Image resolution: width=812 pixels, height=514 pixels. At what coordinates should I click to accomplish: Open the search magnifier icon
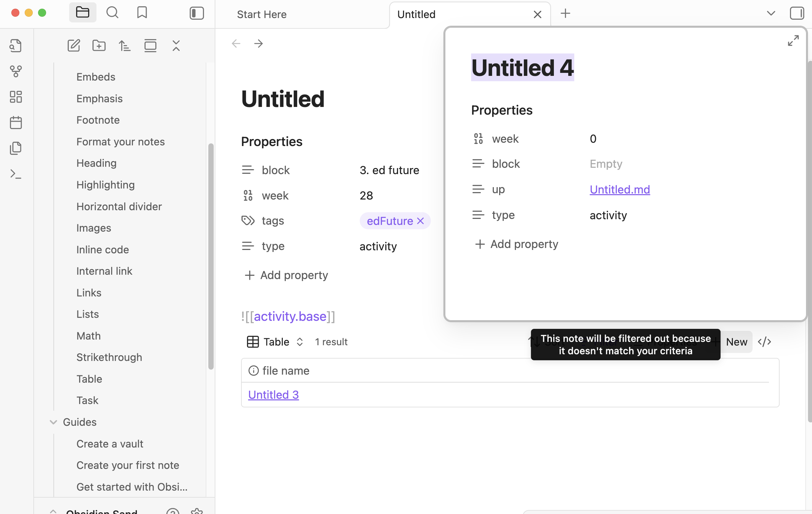[x=112, y=13]
